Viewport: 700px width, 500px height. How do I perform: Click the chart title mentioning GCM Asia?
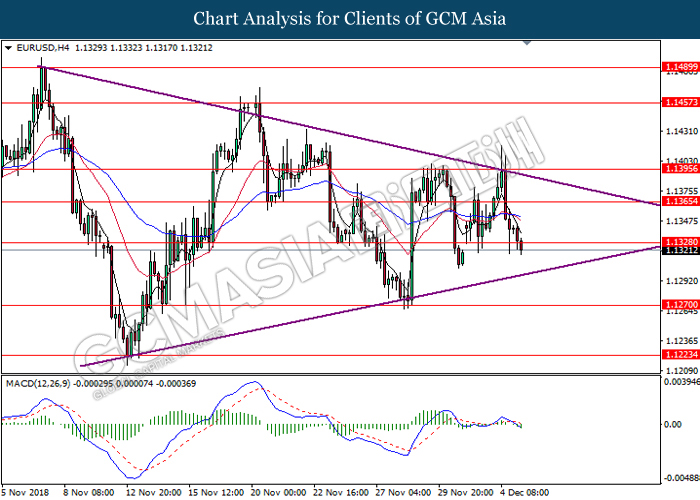point(349,19)
